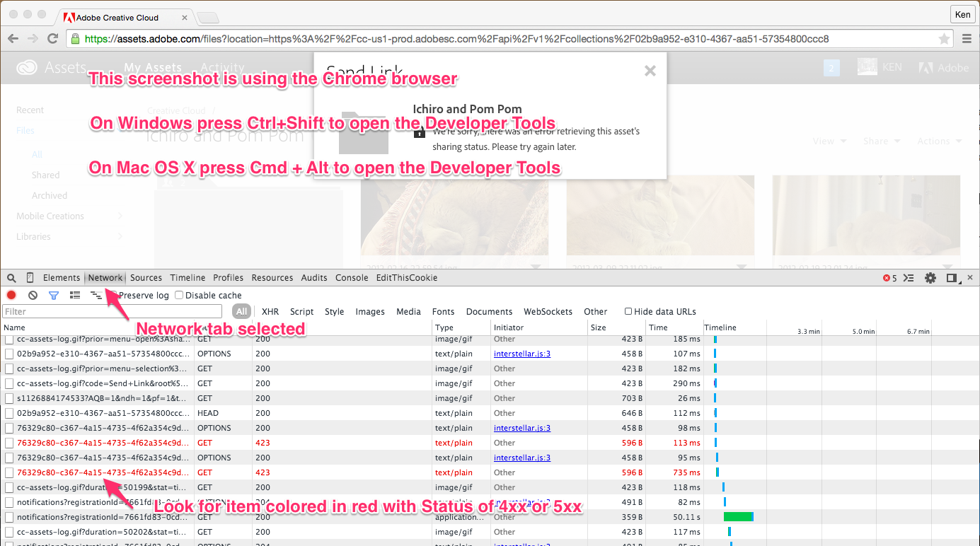This screenshot has height=546, width=980.
Task: Sort requests by the Time column header
Action: (674, 327)
